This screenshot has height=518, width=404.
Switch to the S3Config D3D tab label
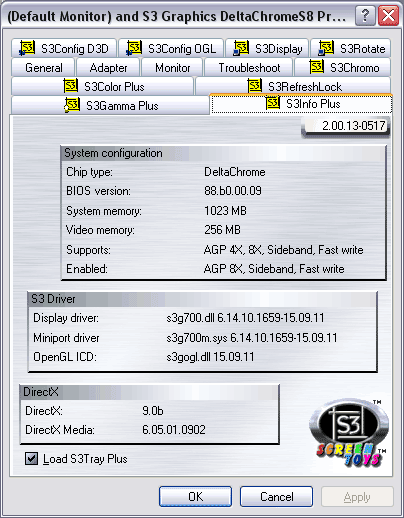point(75,49)
